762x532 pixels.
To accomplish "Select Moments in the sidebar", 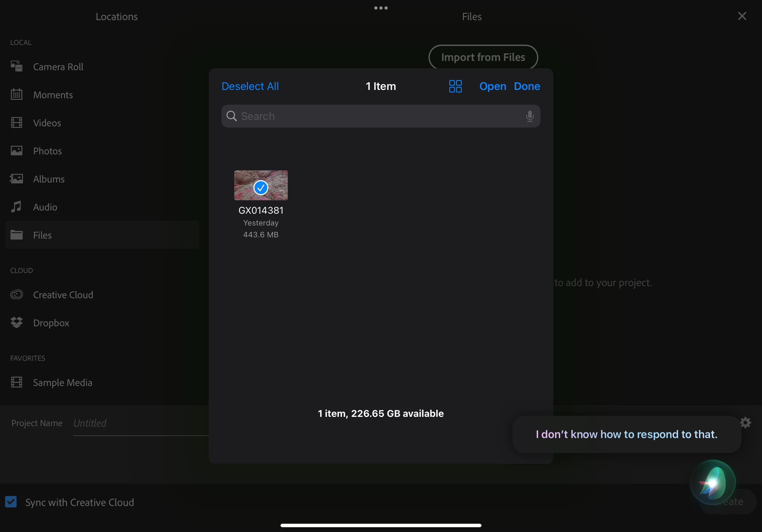I will [x=53, y=95].
